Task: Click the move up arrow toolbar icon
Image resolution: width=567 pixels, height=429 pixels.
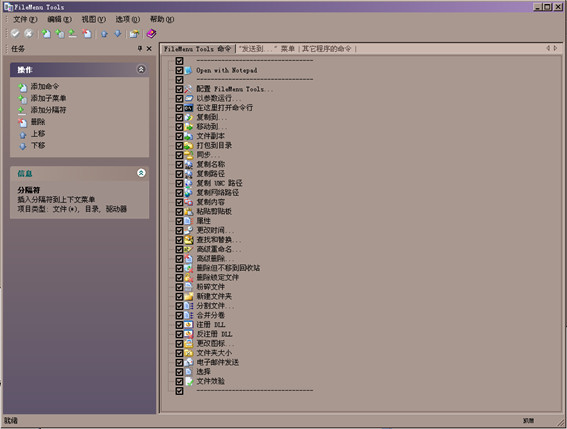Action: point(104,34)
